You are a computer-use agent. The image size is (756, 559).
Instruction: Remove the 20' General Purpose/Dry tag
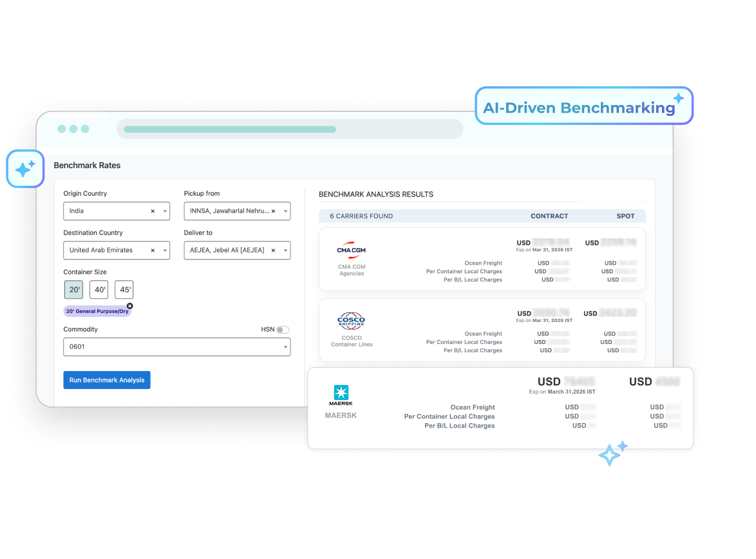129,306
